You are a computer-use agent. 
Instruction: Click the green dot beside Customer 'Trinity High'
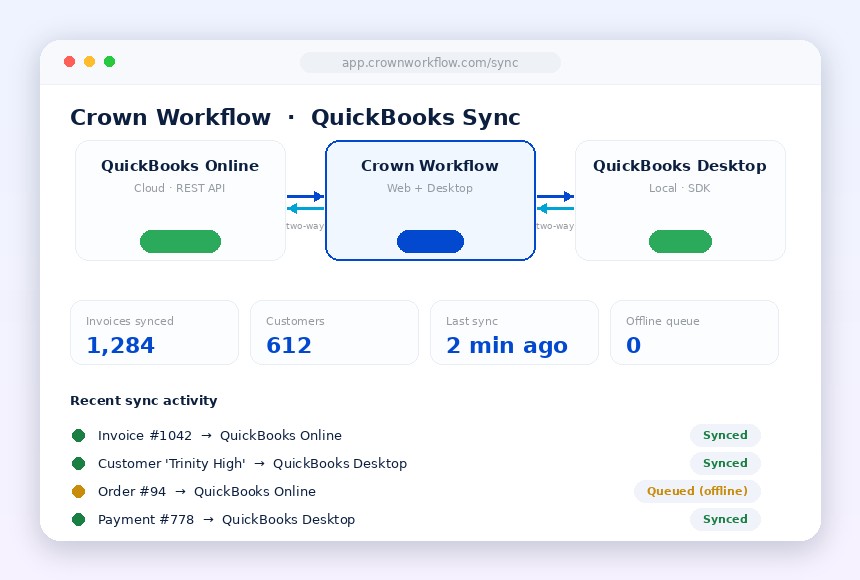[x=78, y=463]
